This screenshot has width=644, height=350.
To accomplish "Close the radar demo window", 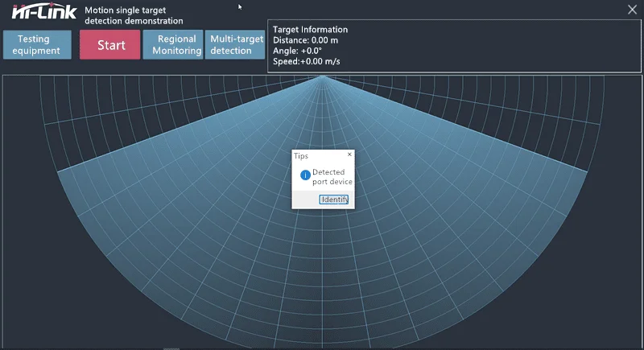I will pyautogui.click(x=632, y=10).
